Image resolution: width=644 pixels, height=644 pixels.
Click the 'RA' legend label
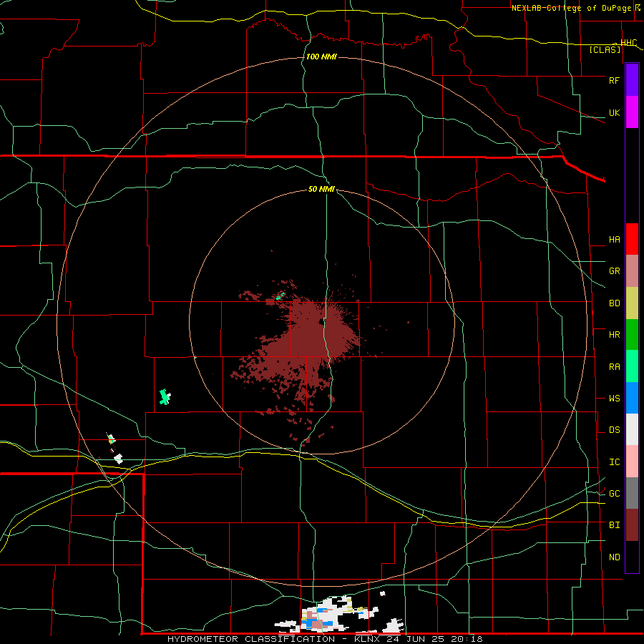point(614,367)
